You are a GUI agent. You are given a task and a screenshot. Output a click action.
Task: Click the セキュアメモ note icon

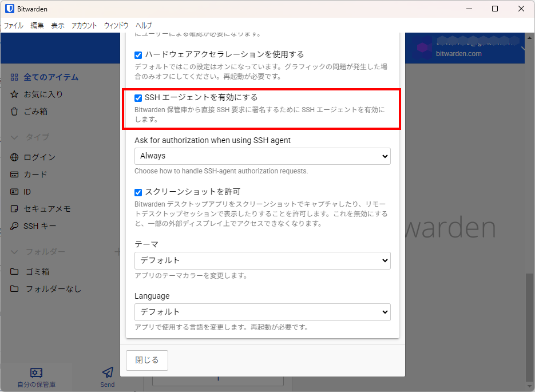click(14, 209)
